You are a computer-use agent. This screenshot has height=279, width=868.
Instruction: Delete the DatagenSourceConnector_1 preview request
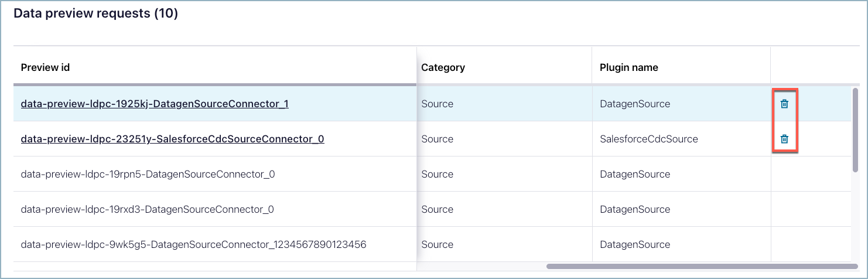tap(784, 104)
